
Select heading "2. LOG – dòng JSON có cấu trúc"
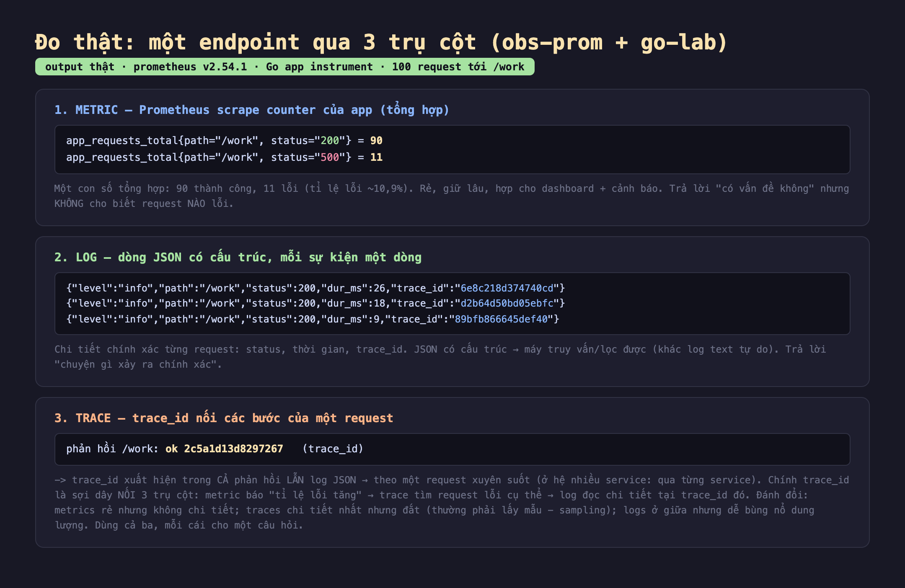[238, 257]
